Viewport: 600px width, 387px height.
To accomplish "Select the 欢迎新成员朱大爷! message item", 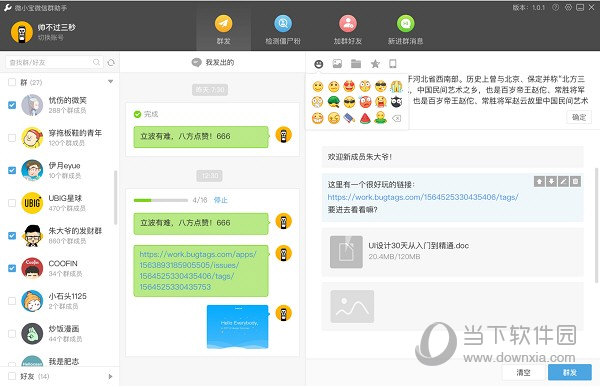I will point(452,157).
